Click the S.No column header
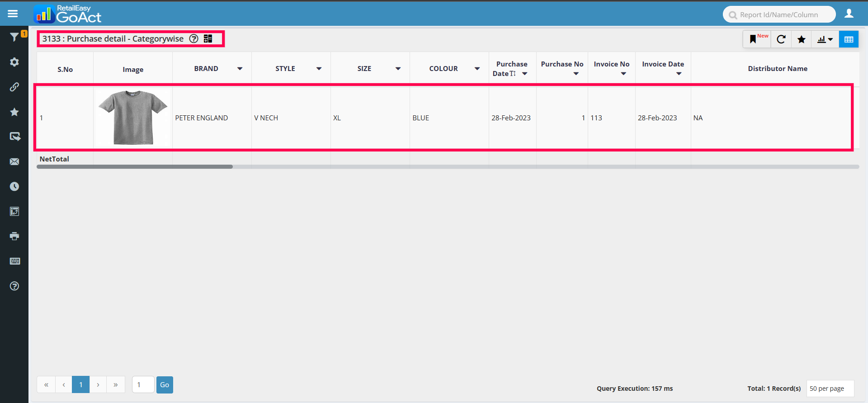The width and height of the screenshot is (868, 403). [65, 69]
